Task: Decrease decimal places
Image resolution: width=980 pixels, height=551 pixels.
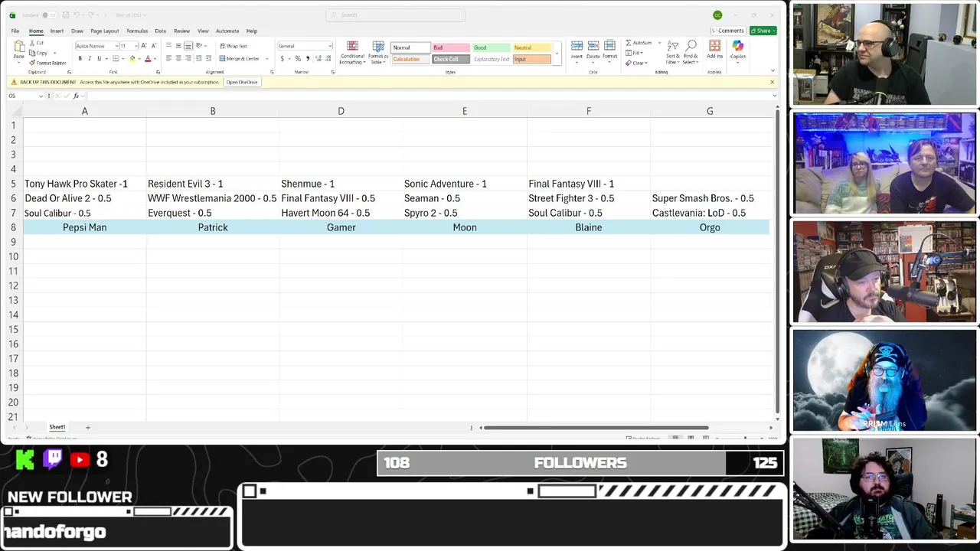Action: tap(327, 58)
